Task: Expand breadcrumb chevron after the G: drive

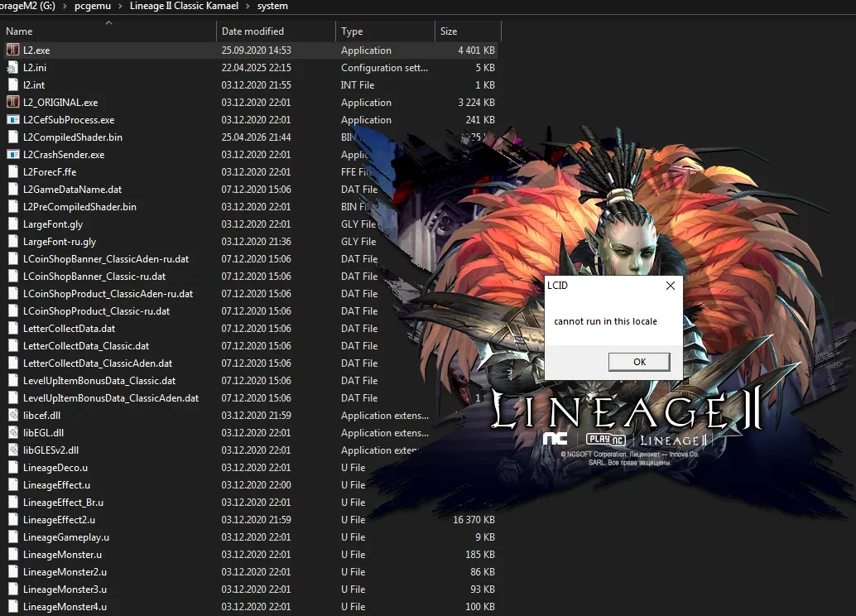Action: coord(65,6)
